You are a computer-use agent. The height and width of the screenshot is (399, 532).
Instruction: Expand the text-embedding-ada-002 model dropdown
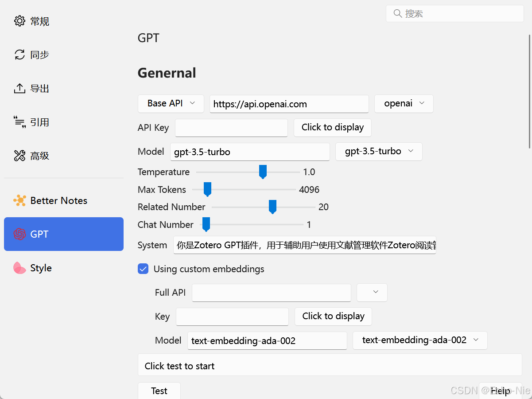point(420,340)
